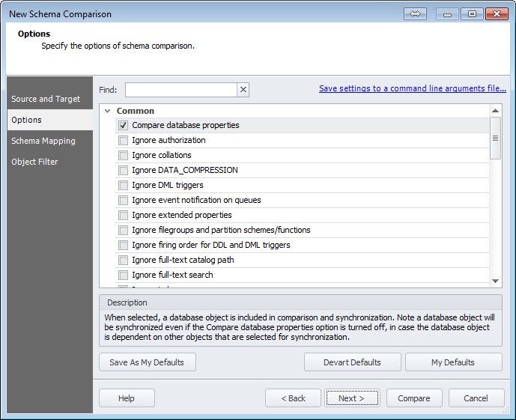Click Save As My Defaults button
Image resolution: width=516 pixels, height=420 pixels.
[147, 362]
